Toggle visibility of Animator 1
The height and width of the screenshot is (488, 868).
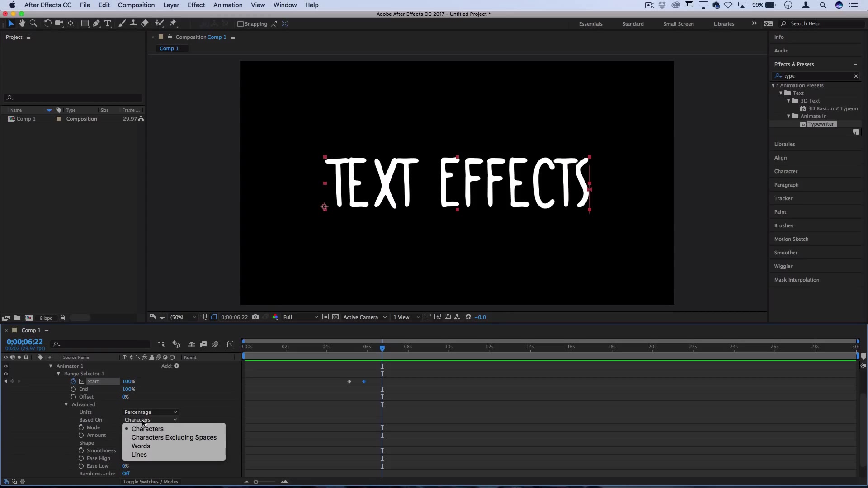tap(5, 366)
